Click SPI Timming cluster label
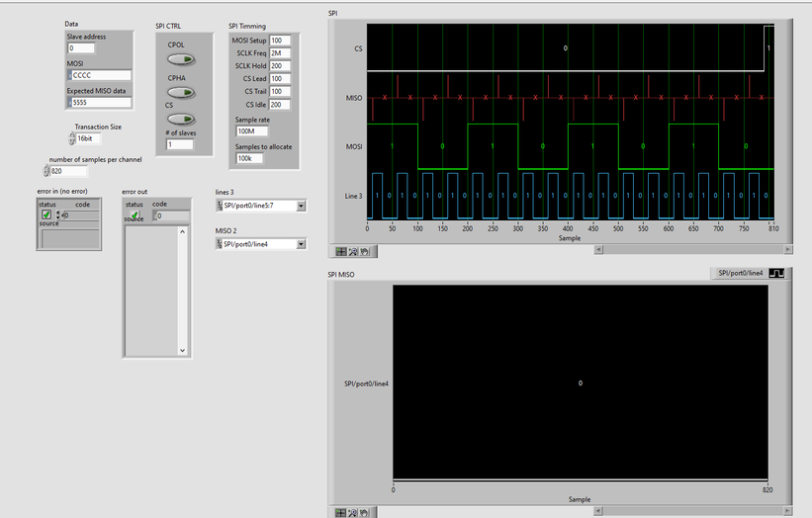 coord(247,26)
